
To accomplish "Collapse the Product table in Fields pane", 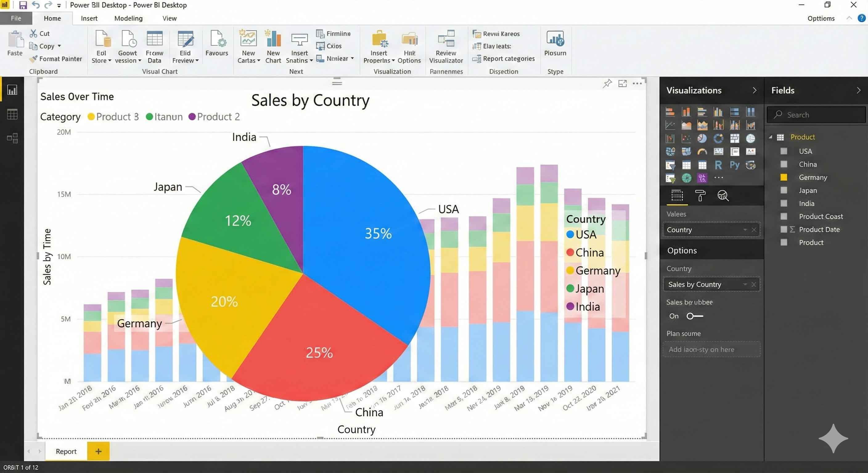I will 771,137.
